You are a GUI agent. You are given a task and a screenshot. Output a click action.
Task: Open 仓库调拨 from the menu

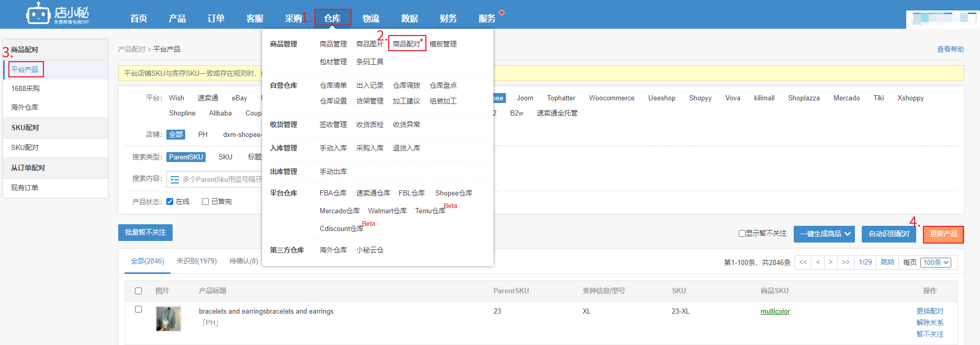click(x=407, y=85)
